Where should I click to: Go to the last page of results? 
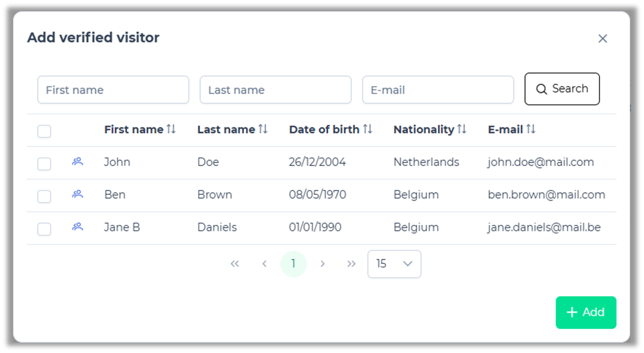click(x=352, y=264)
